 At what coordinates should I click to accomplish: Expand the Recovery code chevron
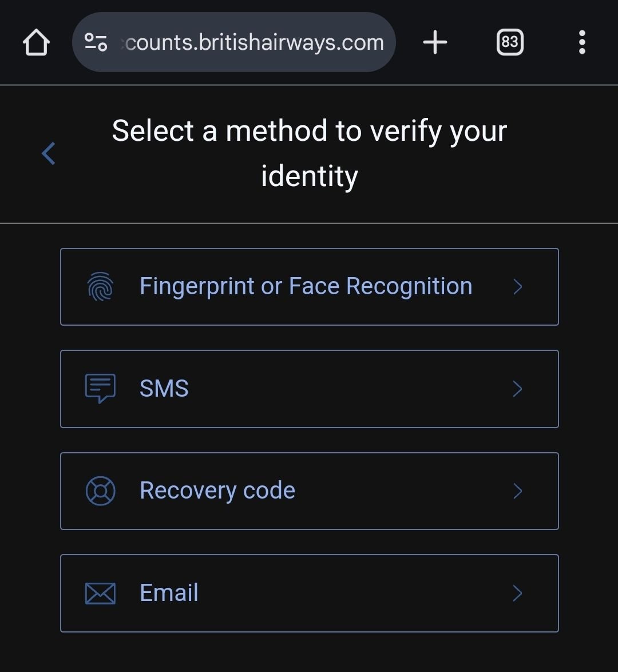518,491
